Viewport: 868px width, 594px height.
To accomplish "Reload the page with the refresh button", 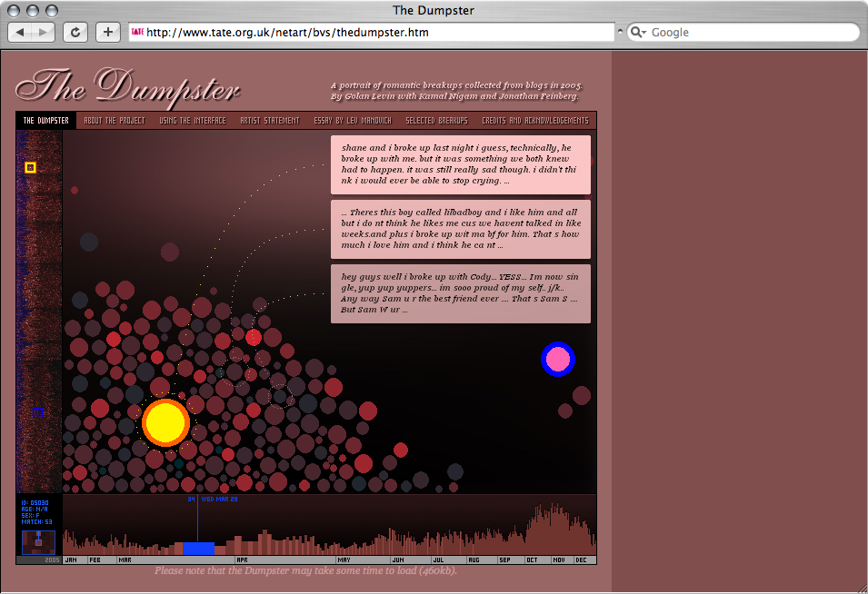I will tap(75, 32).
